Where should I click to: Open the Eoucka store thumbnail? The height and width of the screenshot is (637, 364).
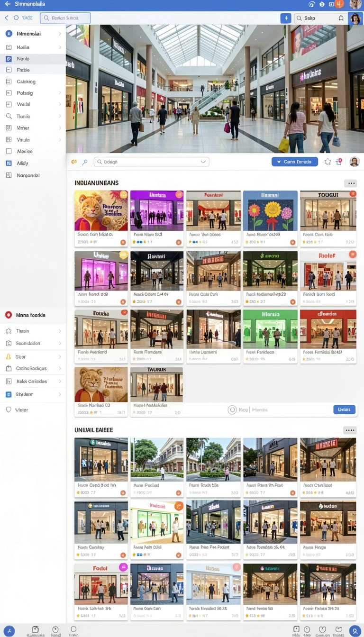coord(101,329)
